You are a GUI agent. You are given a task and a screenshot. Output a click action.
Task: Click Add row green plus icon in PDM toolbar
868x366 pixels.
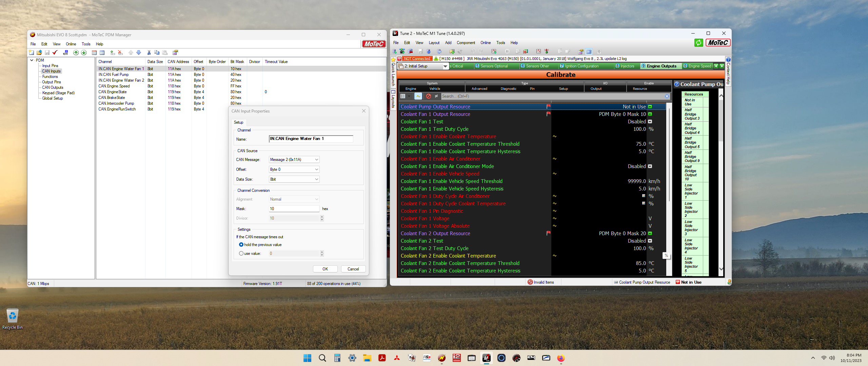(x=113, y=53)
